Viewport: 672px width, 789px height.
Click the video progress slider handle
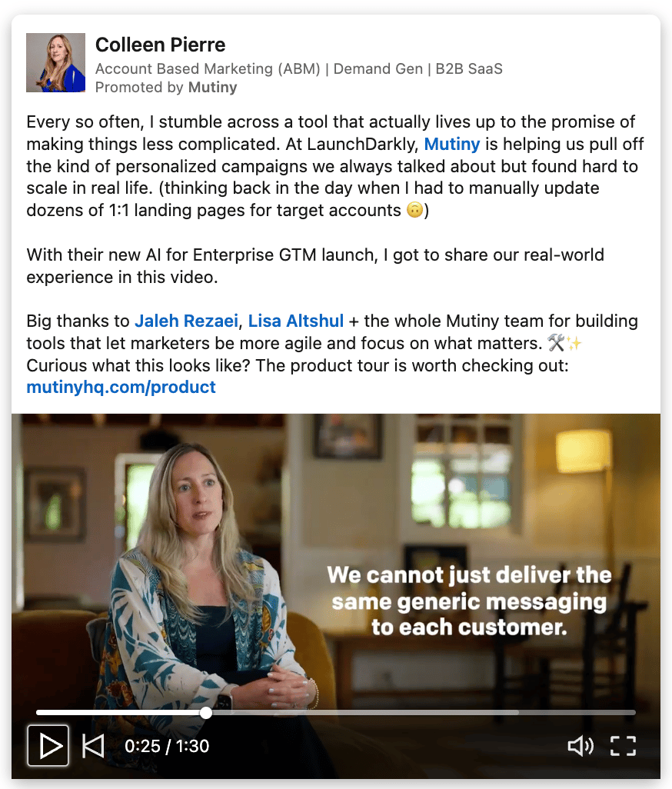pyautogui.click(x=206, y=713)
